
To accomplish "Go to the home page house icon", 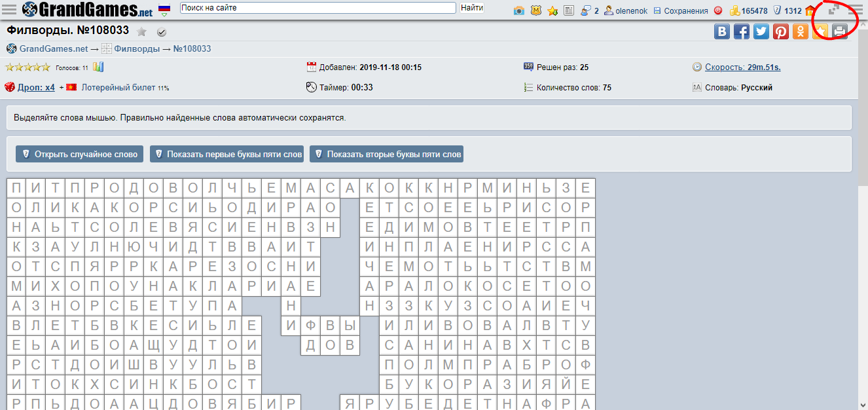I will 811,10.
